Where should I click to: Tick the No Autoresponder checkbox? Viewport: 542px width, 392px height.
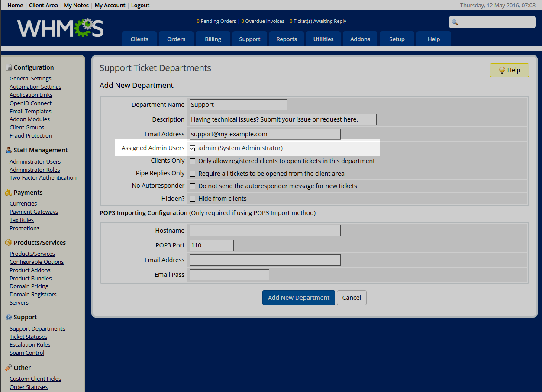point(193,186)
